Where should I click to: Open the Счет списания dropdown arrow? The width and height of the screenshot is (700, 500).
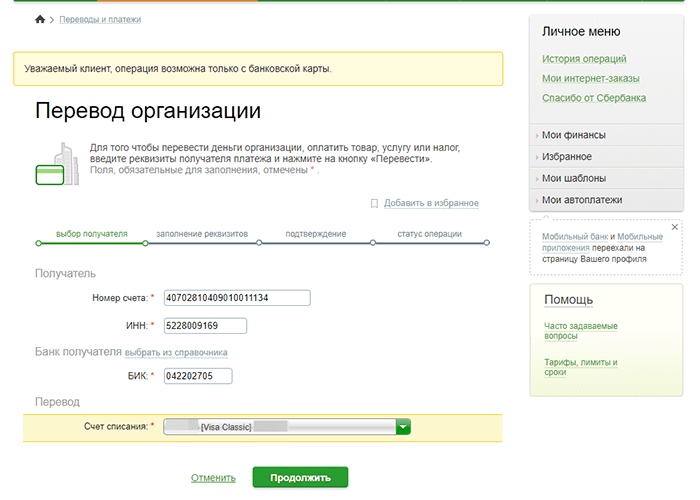tap(403, 427)
